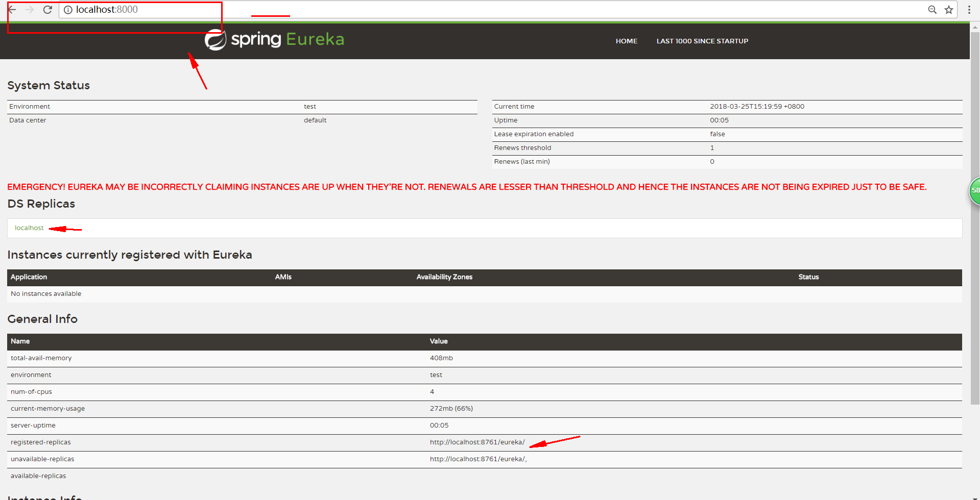Bookmark this page with the star icon
This screenshot has width=980, height=500.
point(949,10)
